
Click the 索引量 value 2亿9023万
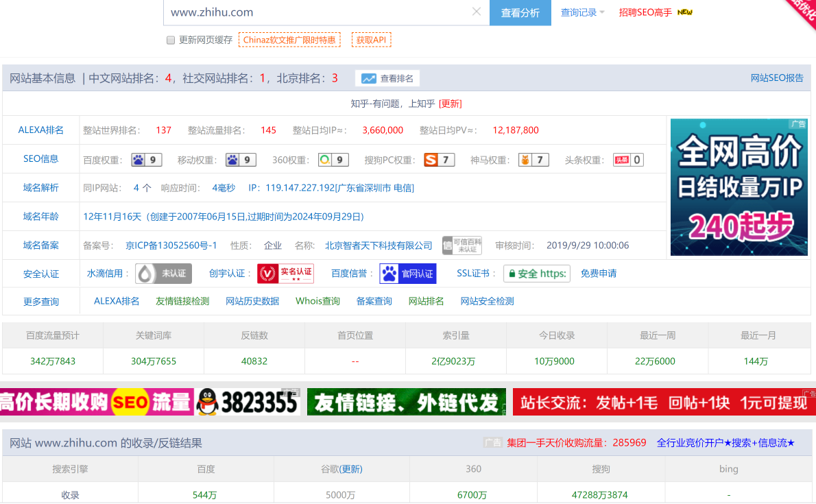click(453, 361)
